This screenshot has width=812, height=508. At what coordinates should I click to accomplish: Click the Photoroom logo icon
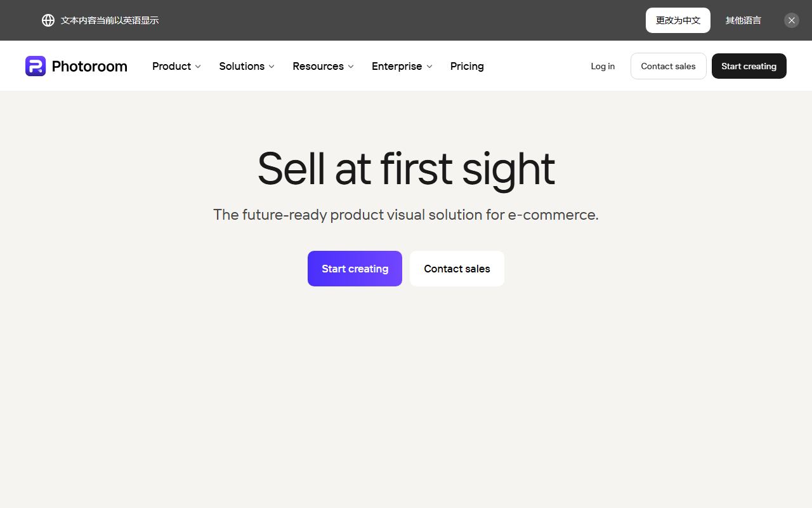(x=36, y=66)
